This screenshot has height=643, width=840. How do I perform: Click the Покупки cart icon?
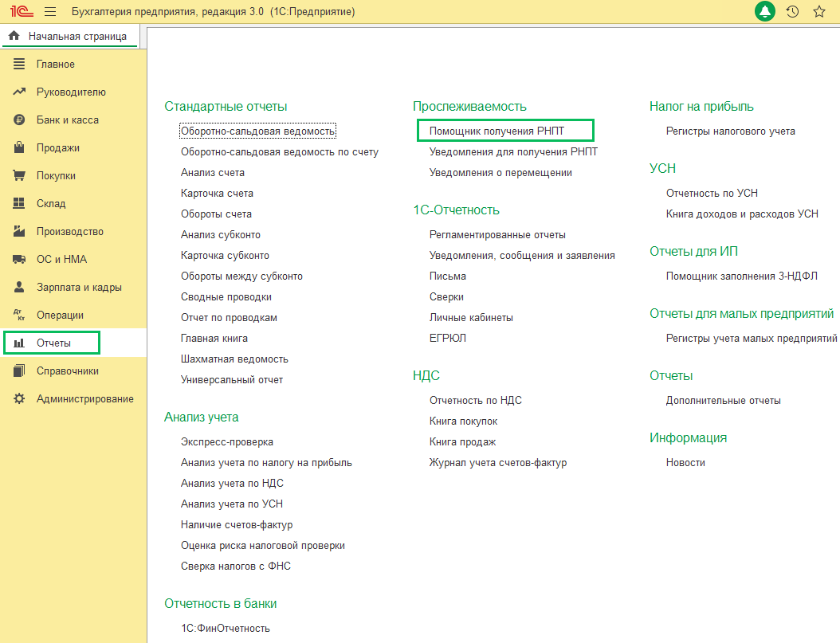(19, 175)
